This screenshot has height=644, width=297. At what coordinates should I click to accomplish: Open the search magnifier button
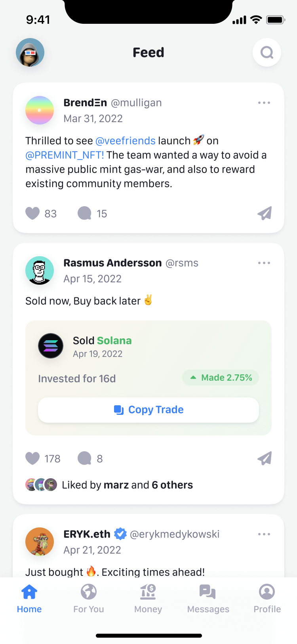(x=267, y=52)
